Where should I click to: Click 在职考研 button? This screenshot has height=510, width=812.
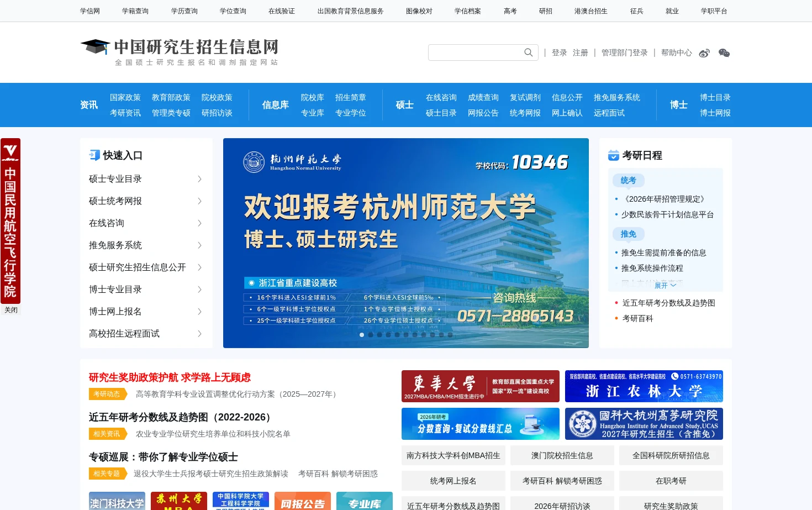coord(671,481)
